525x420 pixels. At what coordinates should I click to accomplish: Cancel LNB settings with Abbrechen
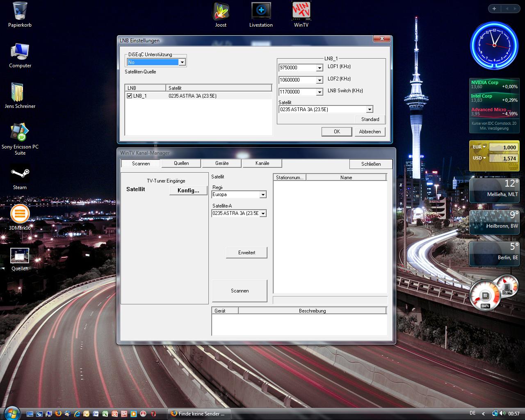(370, 132)
